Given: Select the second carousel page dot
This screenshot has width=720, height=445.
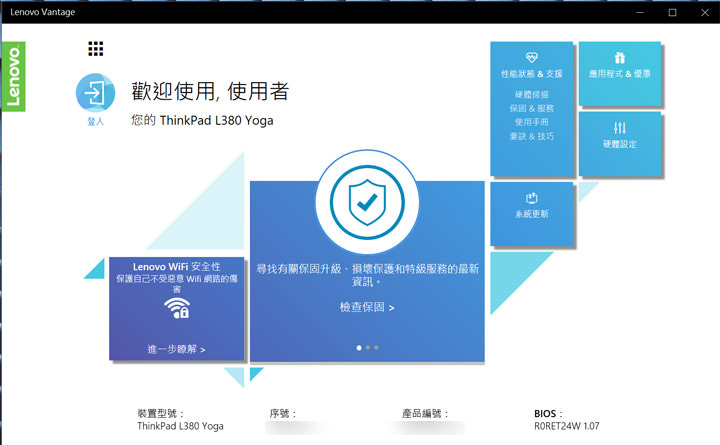Looking at the screenshot, I should (x=367, y=347).
